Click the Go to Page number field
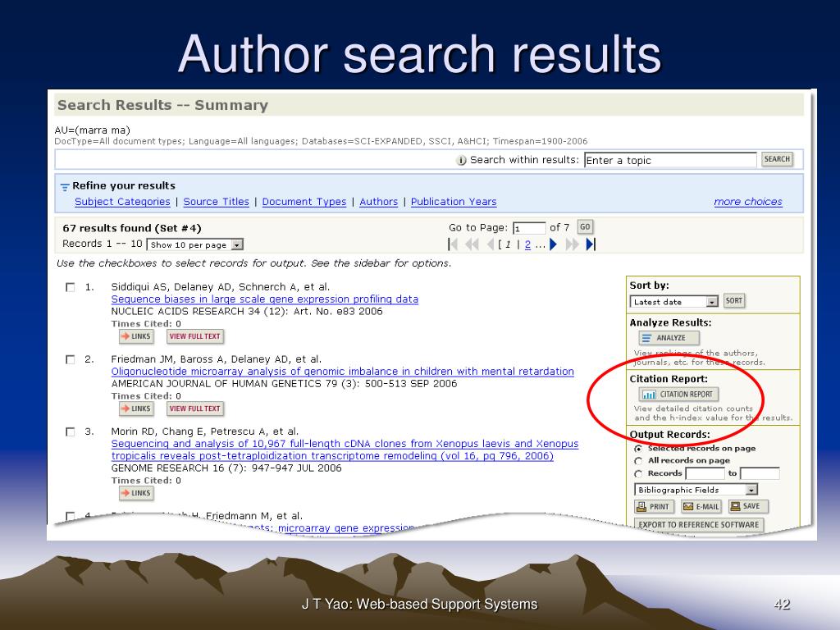The height and width of the screenshot is (630, 840). (529, 228)
